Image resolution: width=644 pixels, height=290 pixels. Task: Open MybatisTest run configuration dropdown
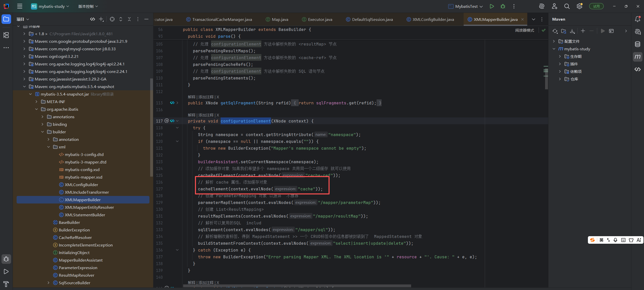[x=466, y=6]
